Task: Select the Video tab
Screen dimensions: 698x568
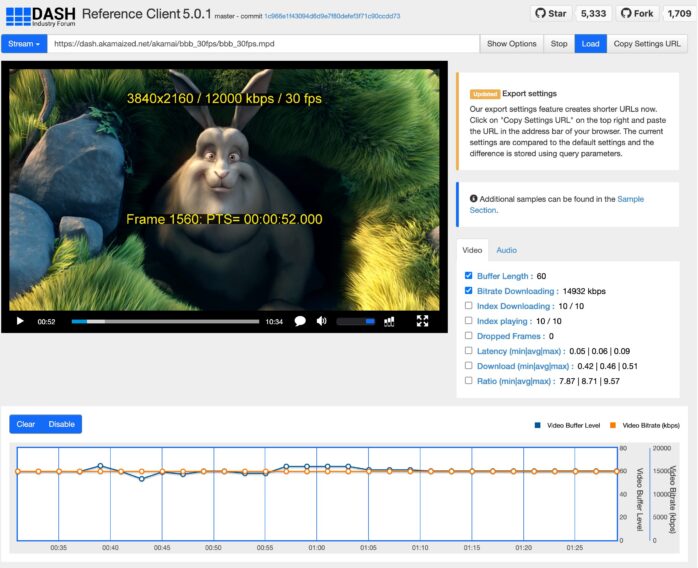Action: (x=472, y=250)
